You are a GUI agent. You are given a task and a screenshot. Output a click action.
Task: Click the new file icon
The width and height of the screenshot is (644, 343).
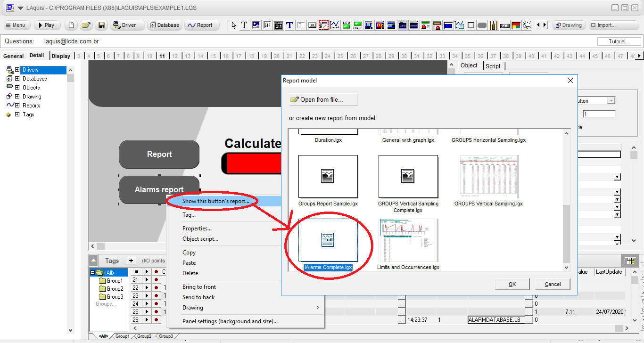[71, 25]
